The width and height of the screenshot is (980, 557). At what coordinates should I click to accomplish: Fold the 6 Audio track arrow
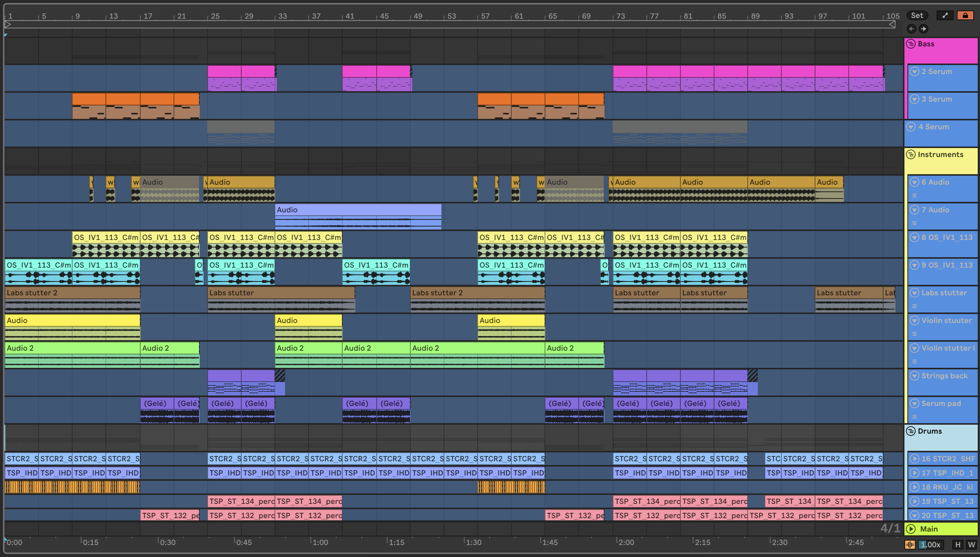click(x=914, y=182)
